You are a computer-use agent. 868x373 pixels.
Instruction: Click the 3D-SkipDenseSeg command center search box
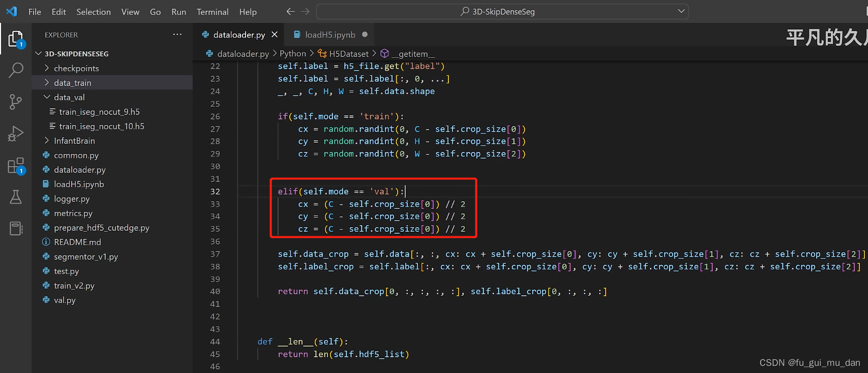(502, 11)
